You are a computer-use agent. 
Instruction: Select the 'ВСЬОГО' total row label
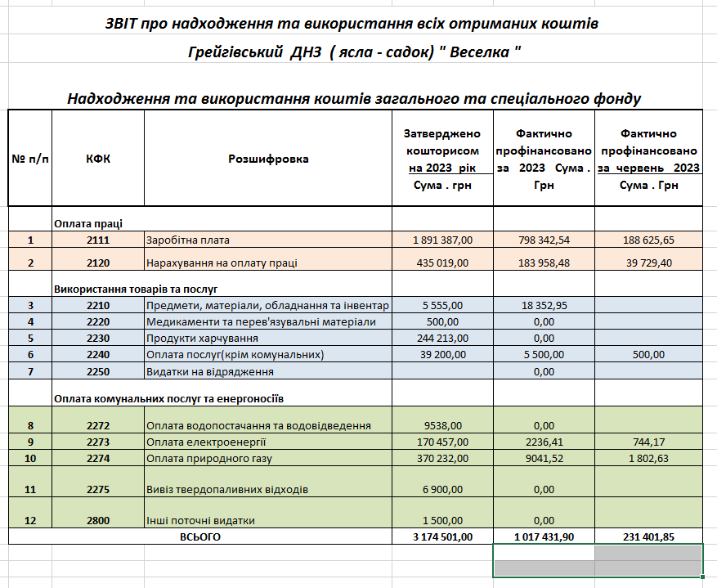click(200, 536)
